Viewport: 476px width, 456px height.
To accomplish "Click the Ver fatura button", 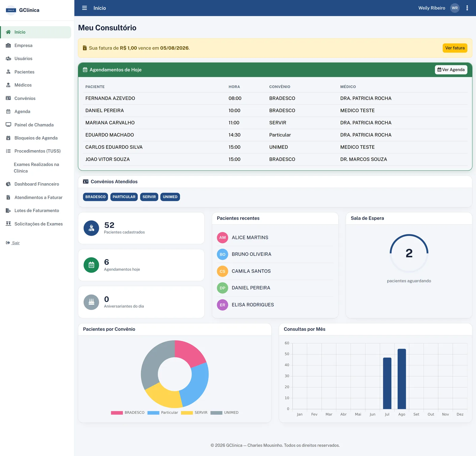I will tap(455, 48).
